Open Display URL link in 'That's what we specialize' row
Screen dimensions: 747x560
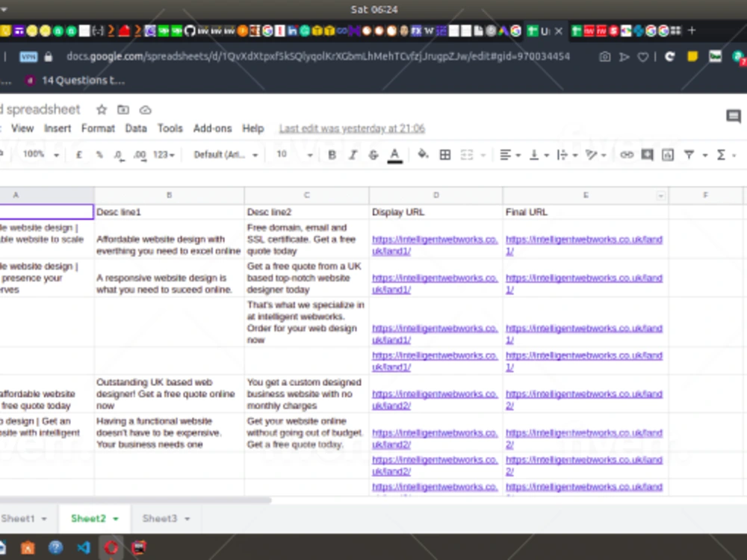[435, 334]
